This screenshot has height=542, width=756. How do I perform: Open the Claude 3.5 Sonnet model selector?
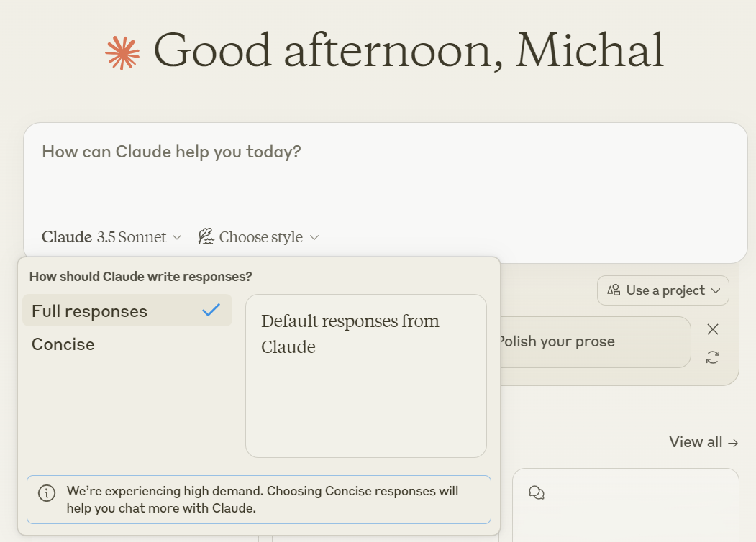coord(111,237)
